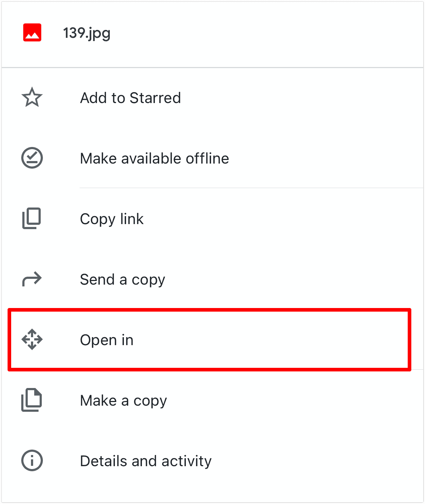Choose Make a copy from the menu

(123, 400)
